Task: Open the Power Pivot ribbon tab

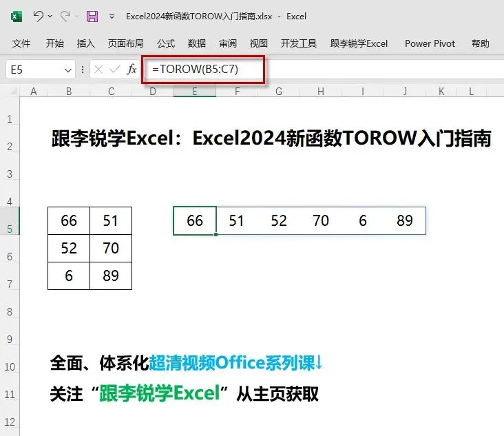Action: [x=430, y=43]
